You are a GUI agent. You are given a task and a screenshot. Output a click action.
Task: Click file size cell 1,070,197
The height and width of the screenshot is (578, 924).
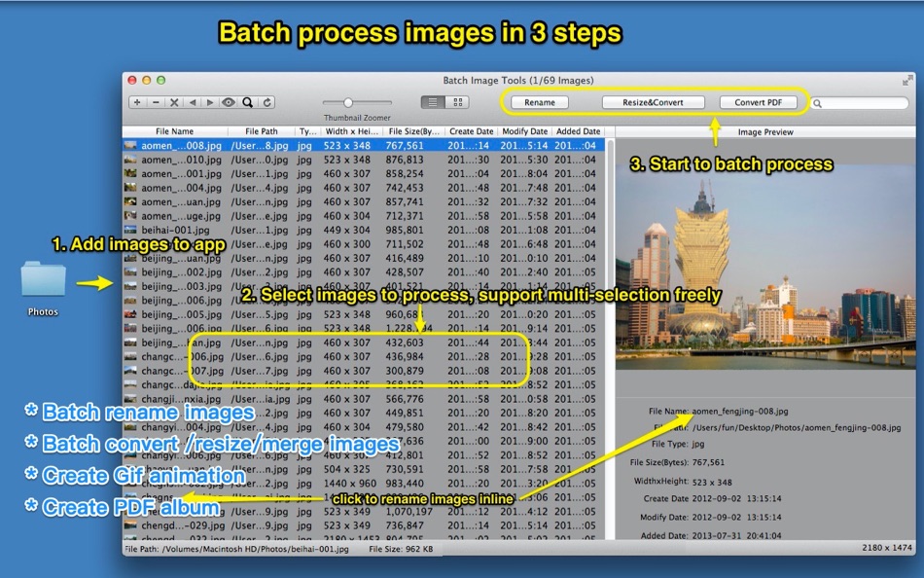pyautogui.click(x=409, y=512)
